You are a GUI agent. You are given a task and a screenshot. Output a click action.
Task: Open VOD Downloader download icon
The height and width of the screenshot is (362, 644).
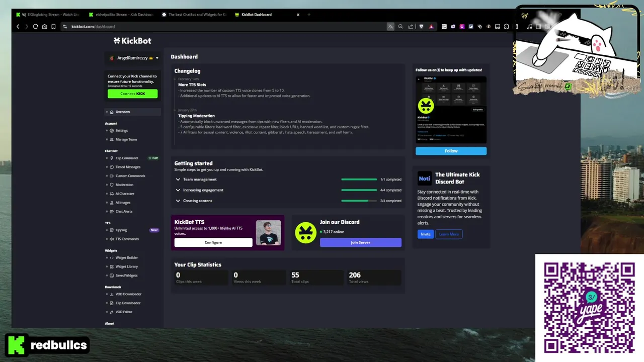(112, 294)
